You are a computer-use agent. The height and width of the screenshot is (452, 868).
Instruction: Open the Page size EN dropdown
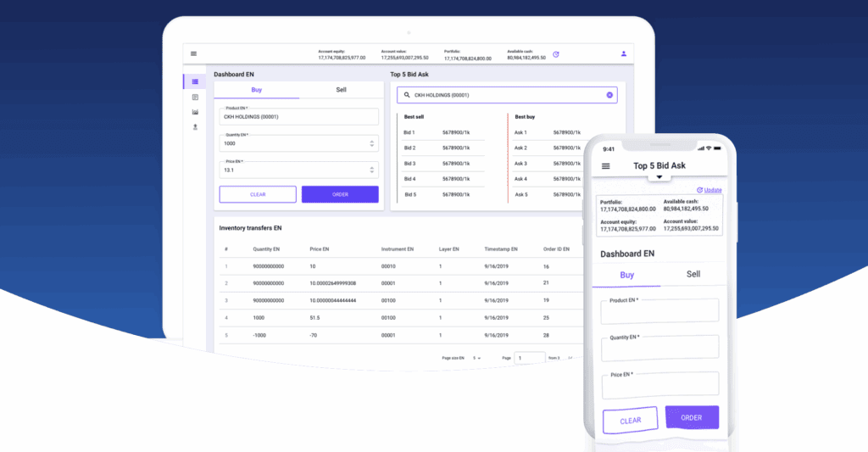tap(477, 358)
